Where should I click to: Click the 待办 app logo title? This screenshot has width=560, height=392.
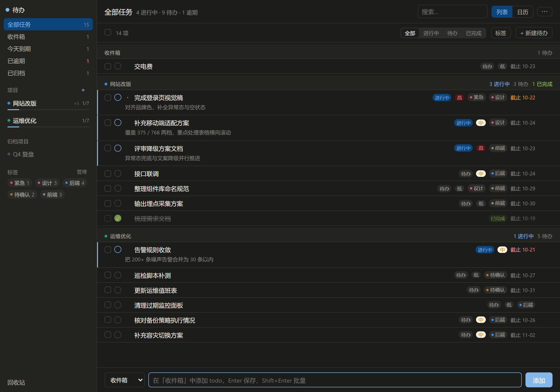click(x=15, y=10)
